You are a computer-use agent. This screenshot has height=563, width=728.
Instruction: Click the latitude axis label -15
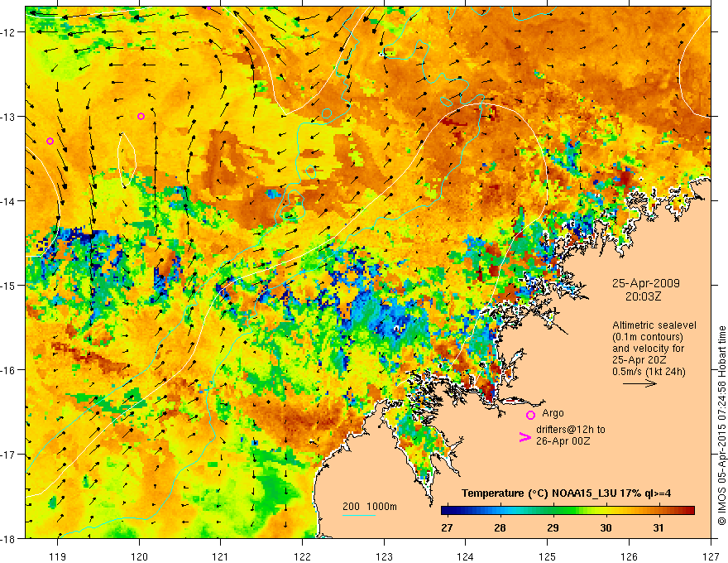point(9,285)
